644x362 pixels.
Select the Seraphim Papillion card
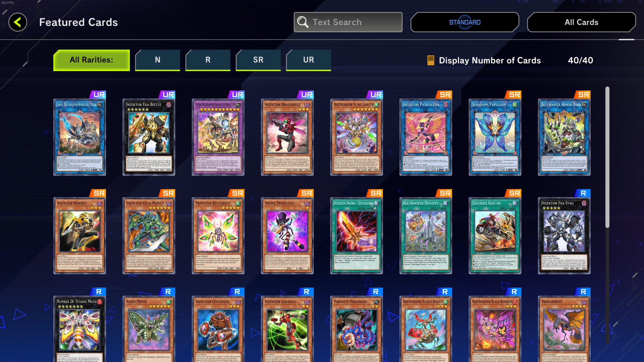(495, 137)
